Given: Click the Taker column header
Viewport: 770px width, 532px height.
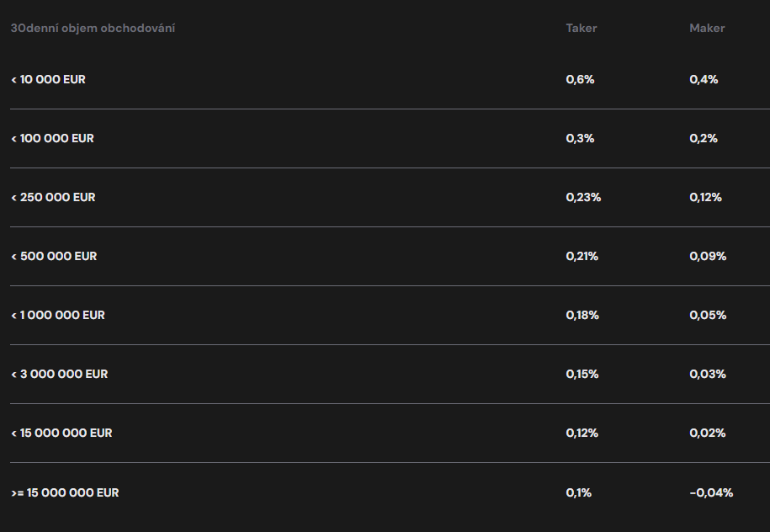Looking at the screenshot, I should [581, 28].
